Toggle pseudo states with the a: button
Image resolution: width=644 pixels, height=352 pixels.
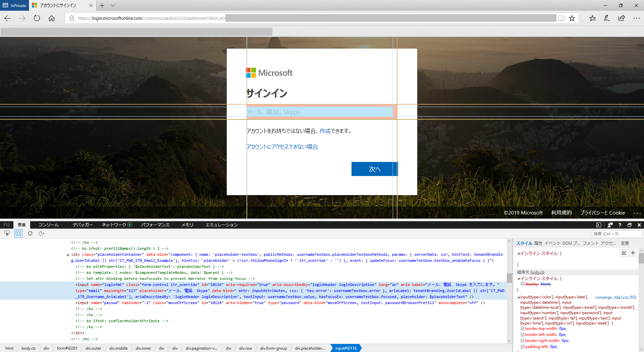[624, 253]
